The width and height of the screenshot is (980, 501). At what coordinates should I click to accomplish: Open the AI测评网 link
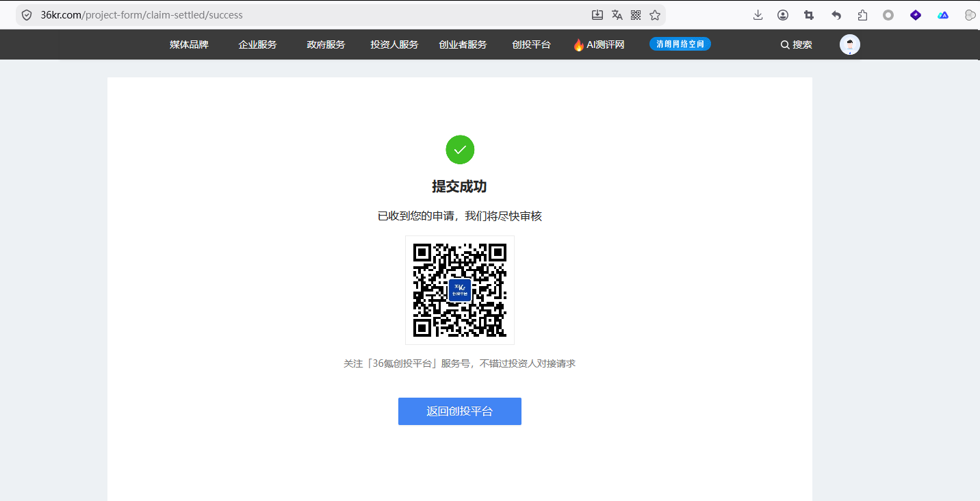tap(599, 44)
